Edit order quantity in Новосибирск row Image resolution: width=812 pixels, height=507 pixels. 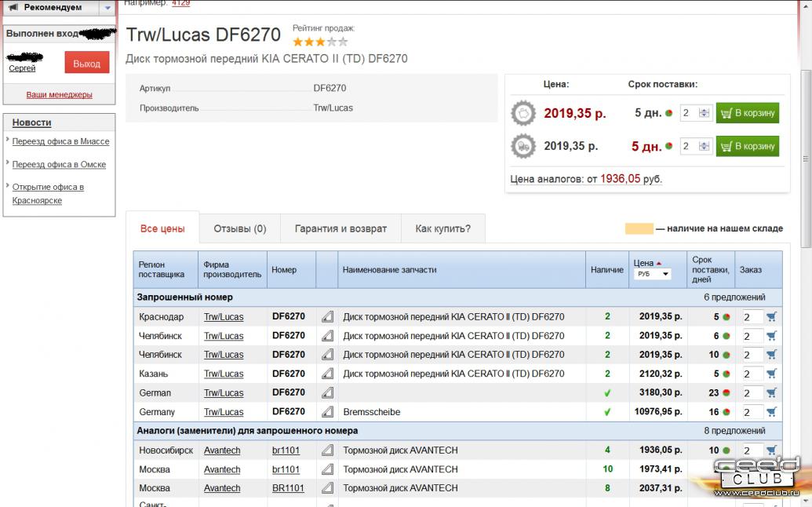pyautogui.click(x=752, y=450)
